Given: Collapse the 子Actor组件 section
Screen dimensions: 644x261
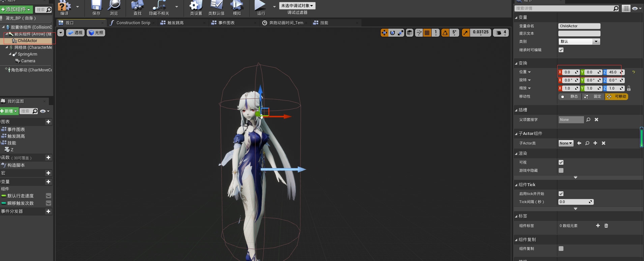Looking at the screenshot, I should [x=516, y=134].
